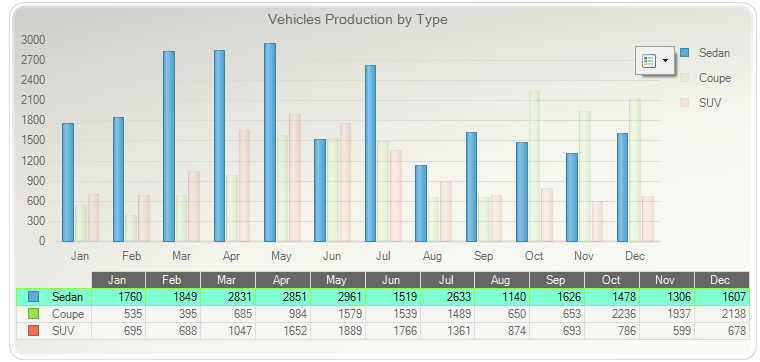Click the Mar label on x-axis
The height and width of the screenshot is (362, 760).
tap(181, 256)
